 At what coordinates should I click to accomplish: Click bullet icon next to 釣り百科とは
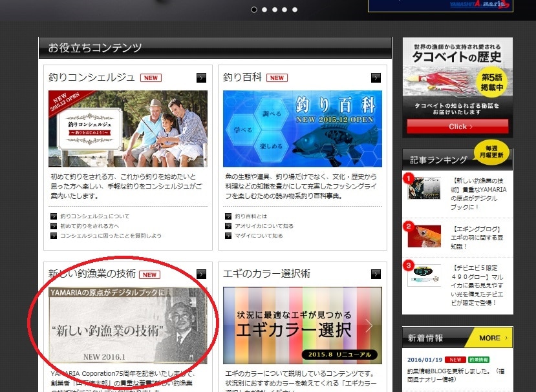coord(228,216)
